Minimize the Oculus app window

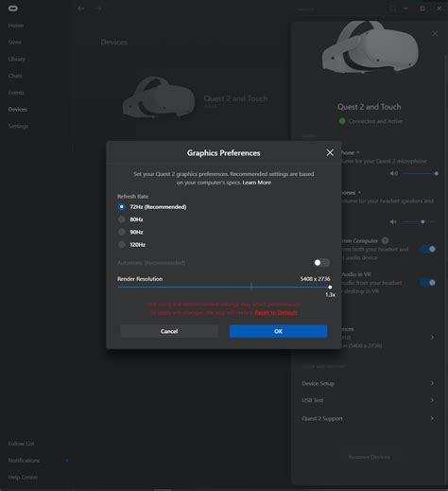pyautogui.click(x=405, y=9)
